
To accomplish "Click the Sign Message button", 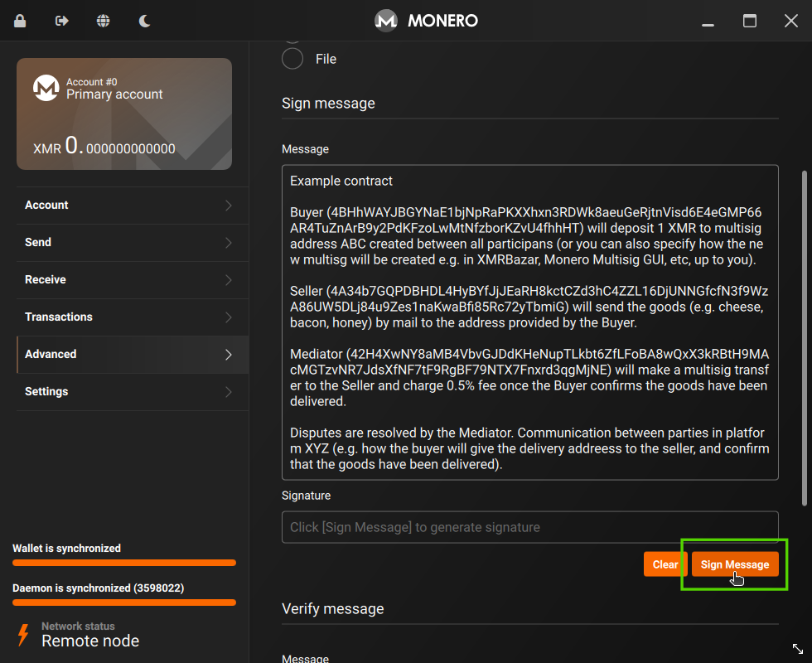I will pos(734,564).
